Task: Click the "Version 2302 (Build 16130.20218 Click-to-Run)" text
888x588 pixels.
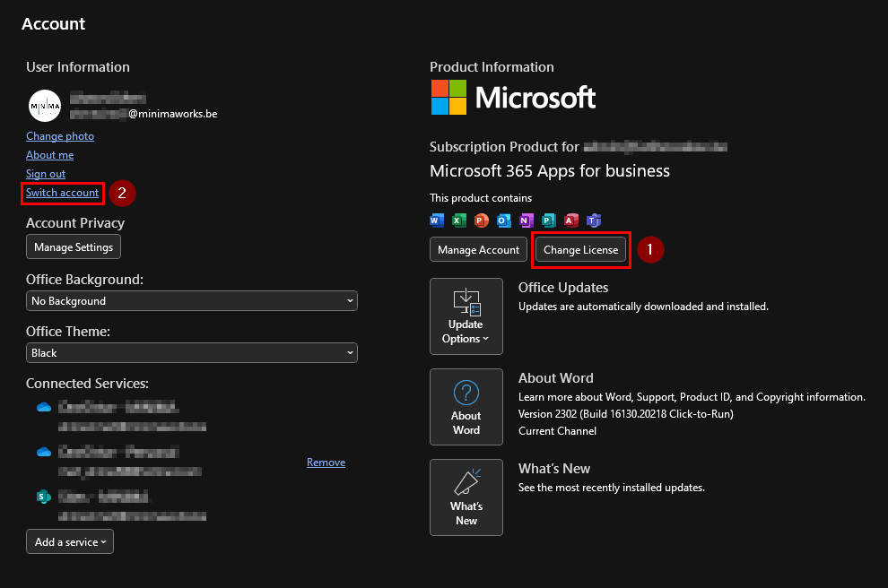Action: (x=626, y=414)
